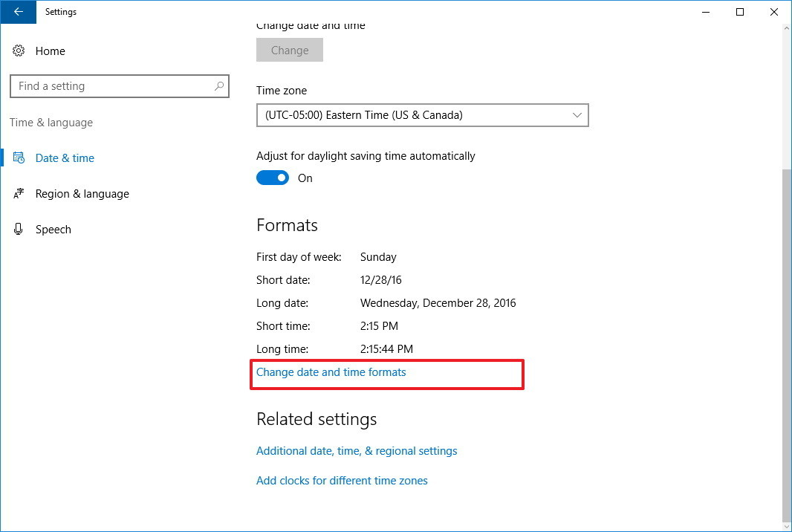
Task: Click the Time & language category label
Action: tap(51, 123)
